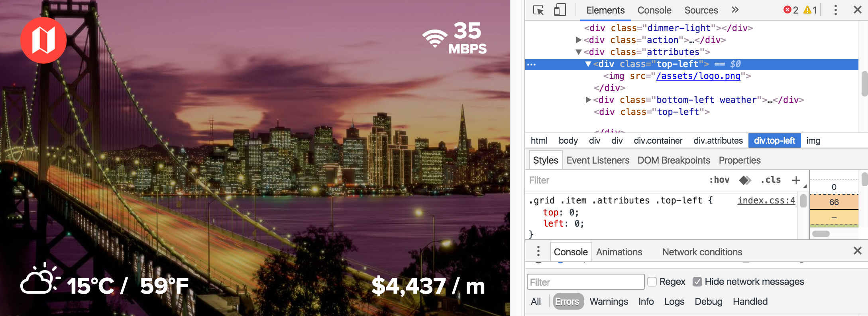The image size is (868, 316).
Task: Open the DOM Breakpoints tab
Action: pos(674,160)
